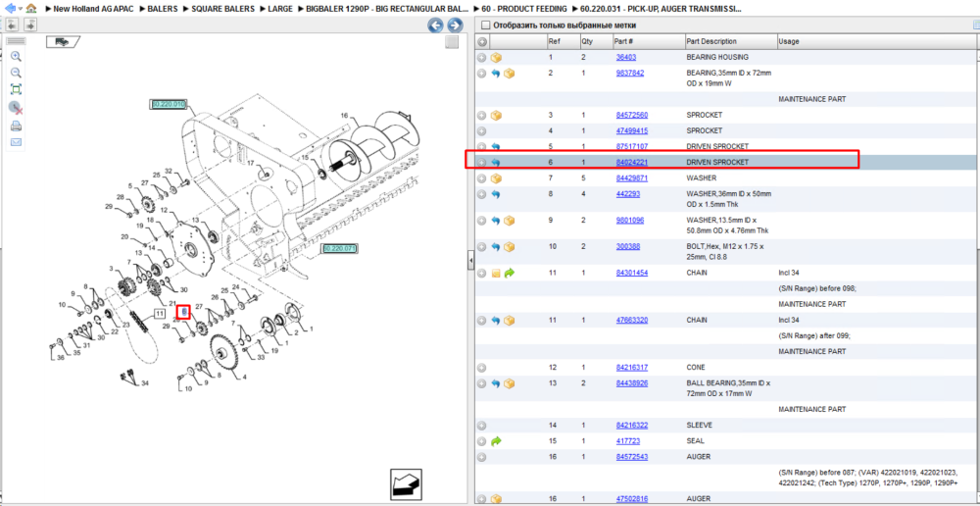Open '60 - PRODUCT FEEDING' breadcrumb
This screenshot has height=506, width=980.
(525, 10)
